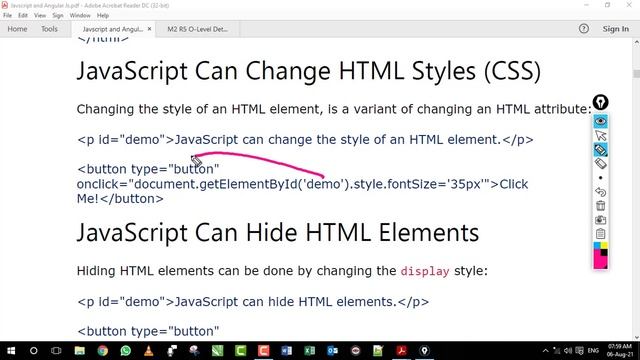This screenshot has height=360, width=640.
Task: Open the File menu
Action: point(7,15)
